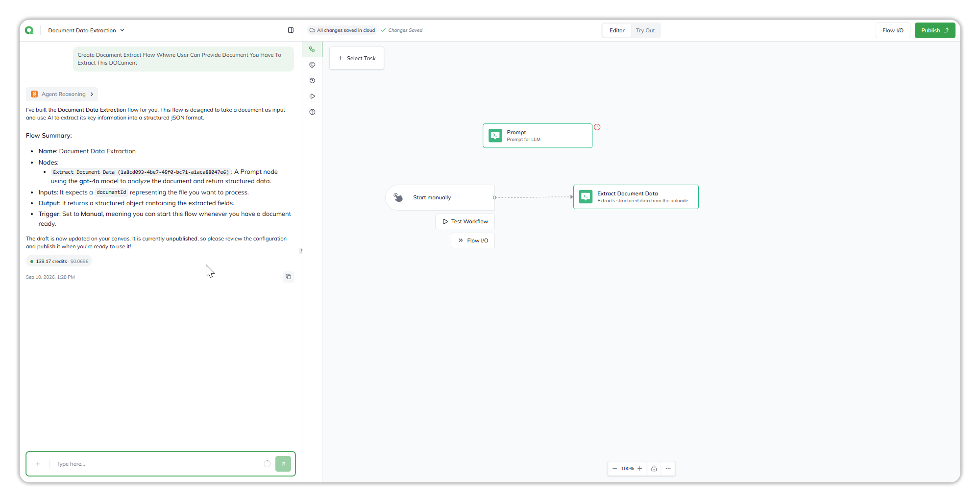Open the run logs play icon in sidebar

tap(312, 96)
